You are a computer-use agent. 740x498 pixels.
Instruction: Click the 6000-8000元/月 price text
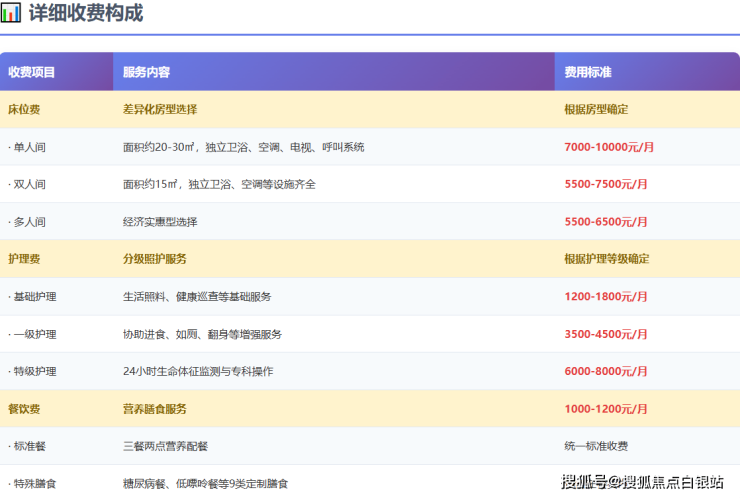point(606,371)
